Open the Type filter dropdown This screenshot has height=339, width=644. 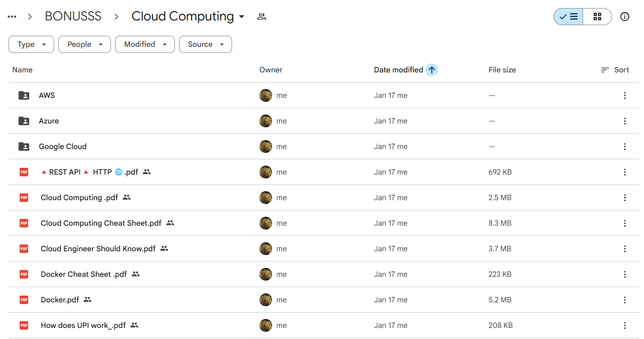(x=31, y=44)
